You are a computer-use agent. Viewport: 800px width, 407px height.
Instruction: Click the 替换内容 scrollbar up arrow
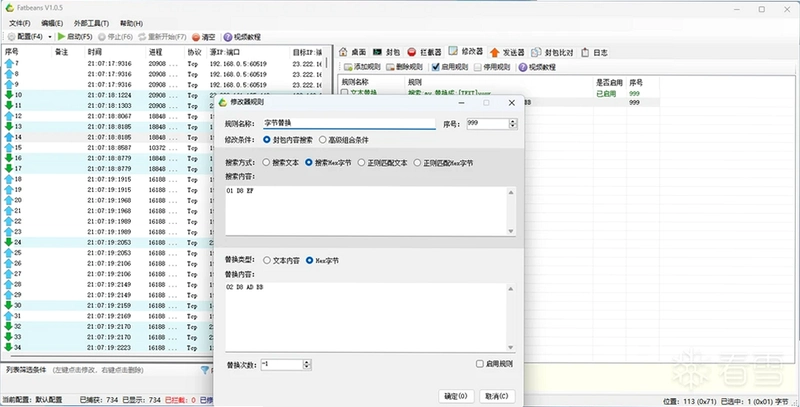(x=511, y=288)
